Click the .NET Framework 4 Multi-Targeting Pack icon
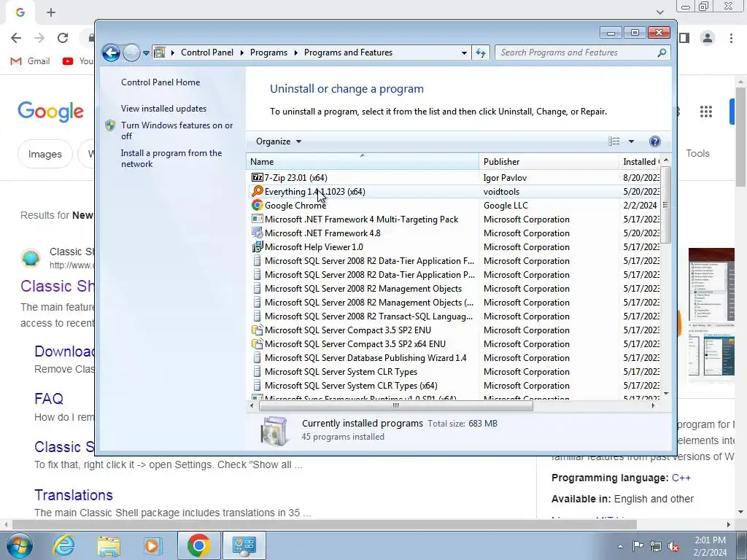747x560 pixels. click(258, 219)
